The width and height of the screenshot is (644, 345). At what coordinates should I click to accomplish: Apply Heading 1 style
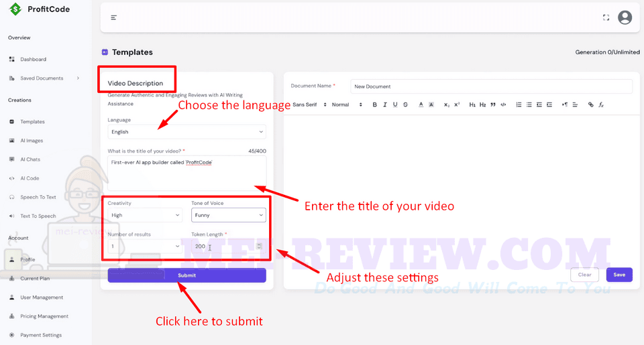click(x=472, y=105)
